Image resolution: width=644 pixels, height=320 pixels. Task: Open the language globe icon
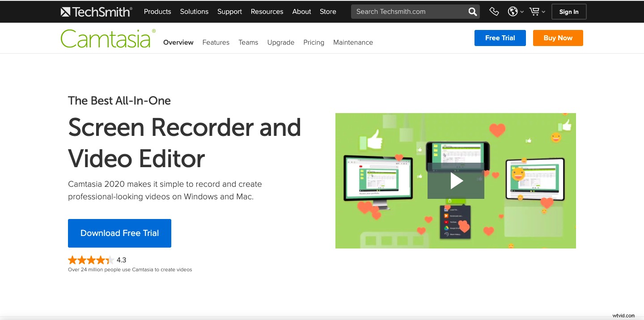pos(513,11)
